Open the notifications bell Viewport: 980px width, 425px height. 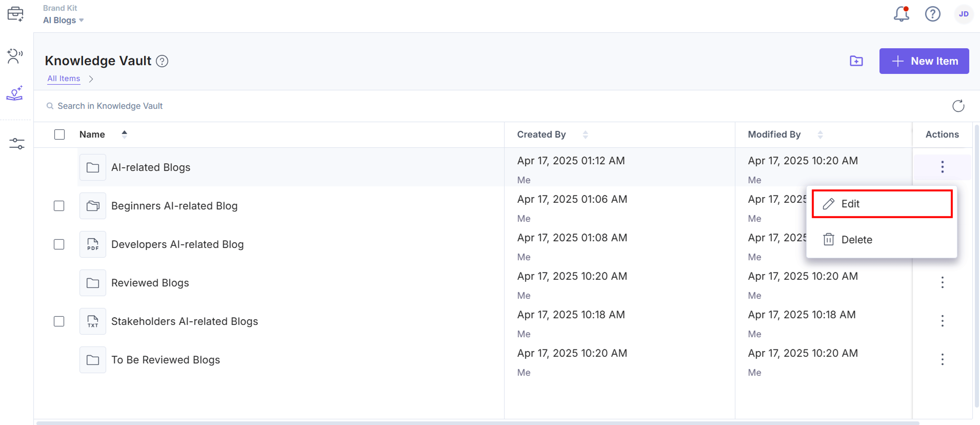click(x=901, y=14)
